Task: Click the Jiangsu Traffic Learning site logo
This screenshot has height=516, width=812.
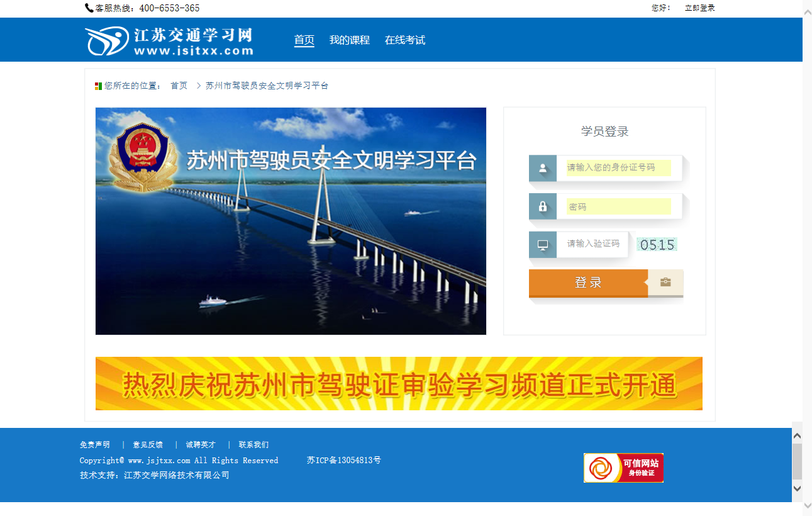Action: tap(169, 40)
